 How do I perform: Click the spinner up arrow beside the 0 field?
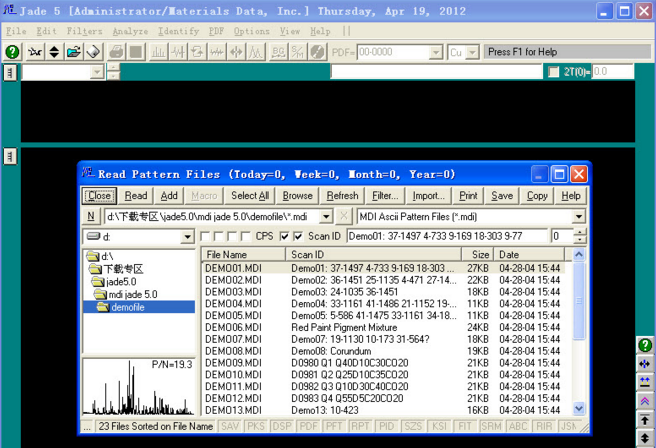[580, 233]
